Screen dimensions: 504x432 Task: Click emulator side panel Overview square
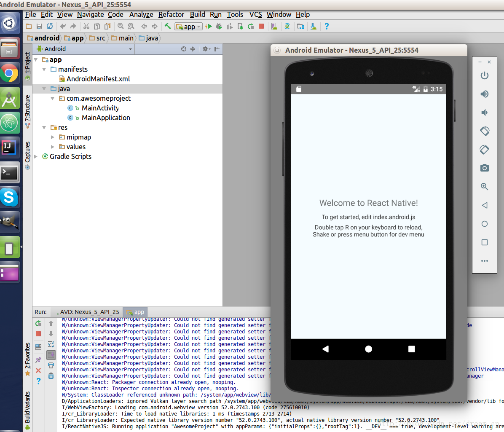point(484,242)
